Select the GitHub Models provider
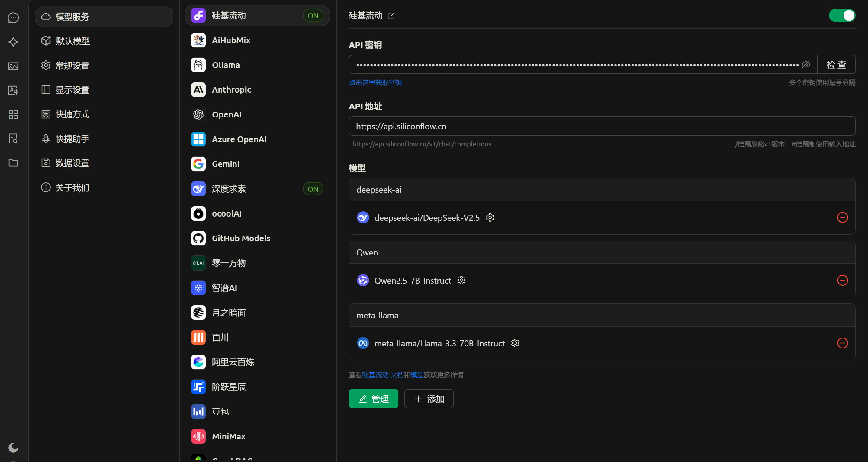The width and height of the screenshot is (868, 462). pyautogui.click(x=257, y=238)
